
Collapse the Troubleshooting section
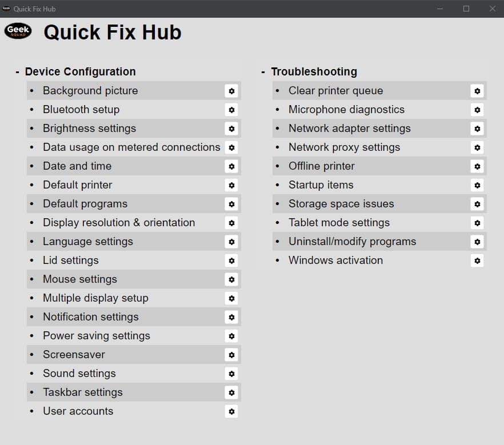263,72
